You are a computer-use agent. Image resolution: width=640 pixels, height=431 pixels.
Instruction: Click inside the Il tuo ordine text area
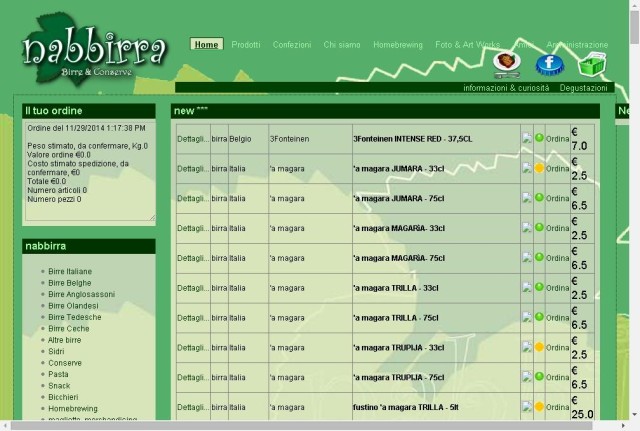[x=90, y=171]
